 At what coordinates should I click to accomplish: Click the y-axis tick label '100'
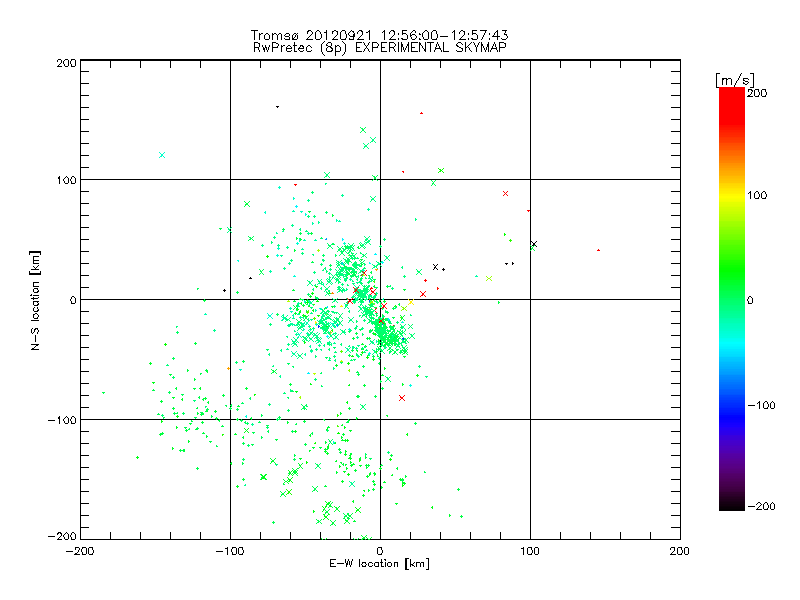coord(66,180)
